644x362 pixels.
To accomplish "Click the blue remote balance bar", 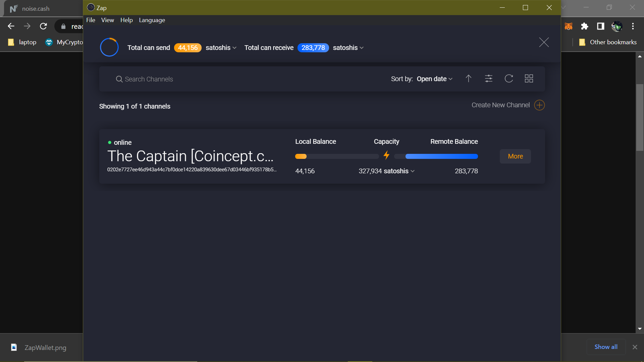I will click(441, 156).
